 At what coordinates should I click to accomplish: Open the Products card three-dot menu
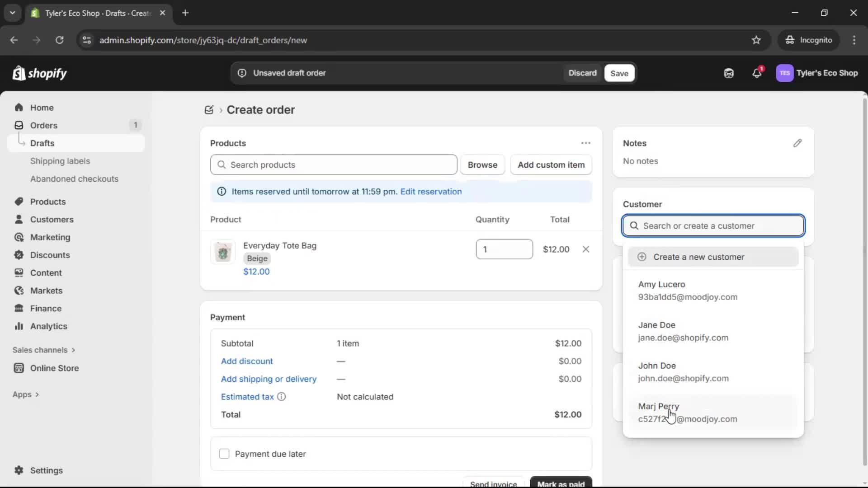click(x=585, y=143)
